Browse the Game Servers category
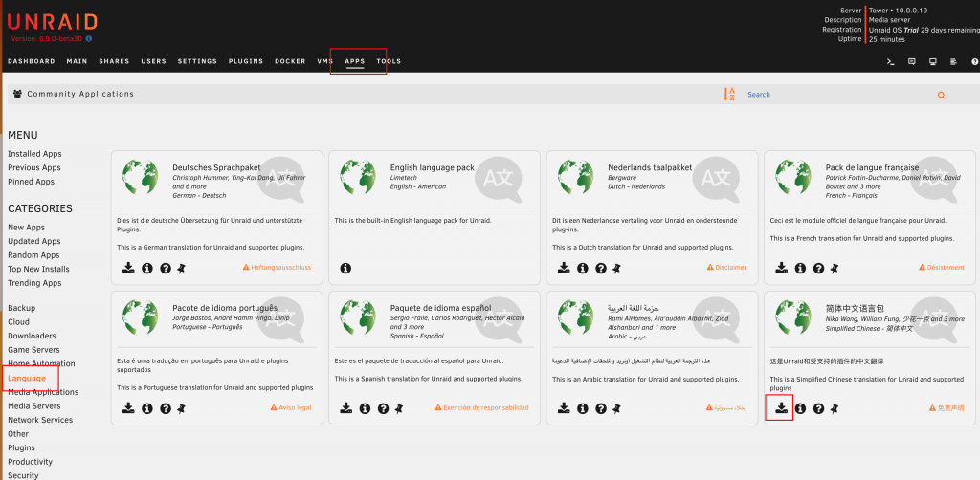This screenshot has width=980, height=480. coord(33,350)
